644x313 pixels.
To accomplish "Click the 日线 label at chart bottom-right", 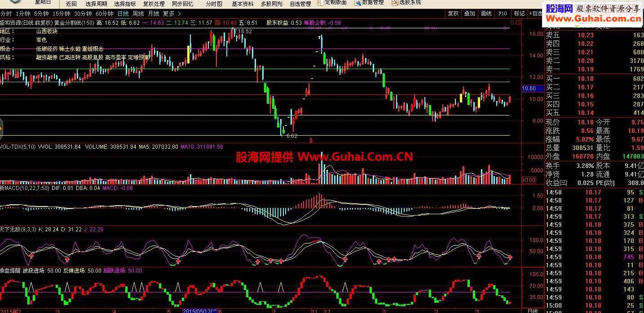I will tap(532, 311).
